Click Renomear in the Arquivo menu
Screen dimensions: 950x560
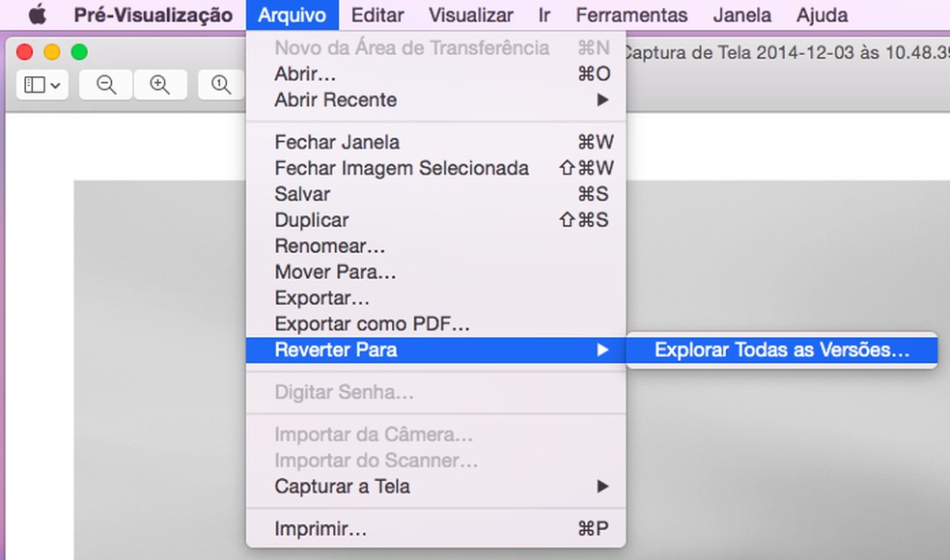tap(329, 246)
